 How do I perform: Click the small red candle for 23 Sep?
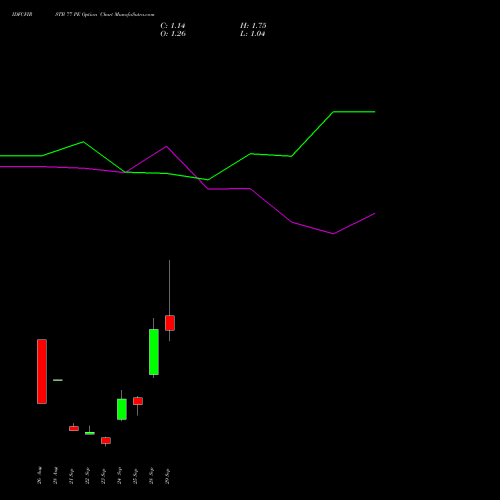(x=106, y=440)
